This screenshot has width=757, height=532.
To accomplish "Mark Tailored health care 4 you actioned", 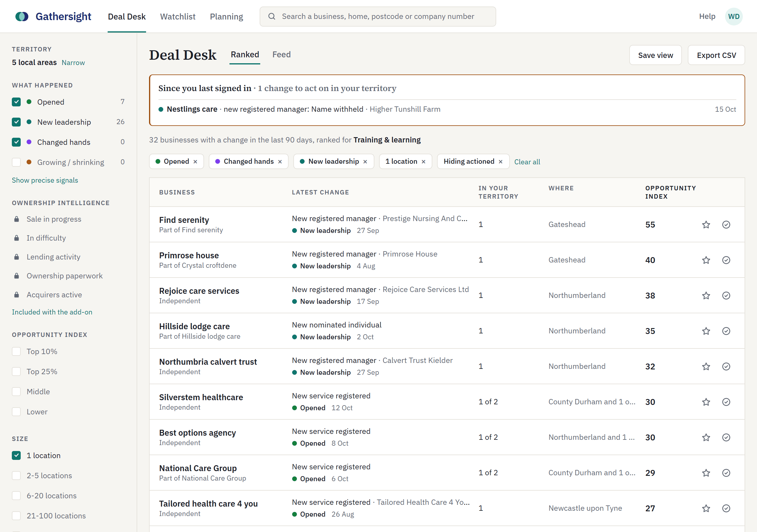I will coord(726,508).
